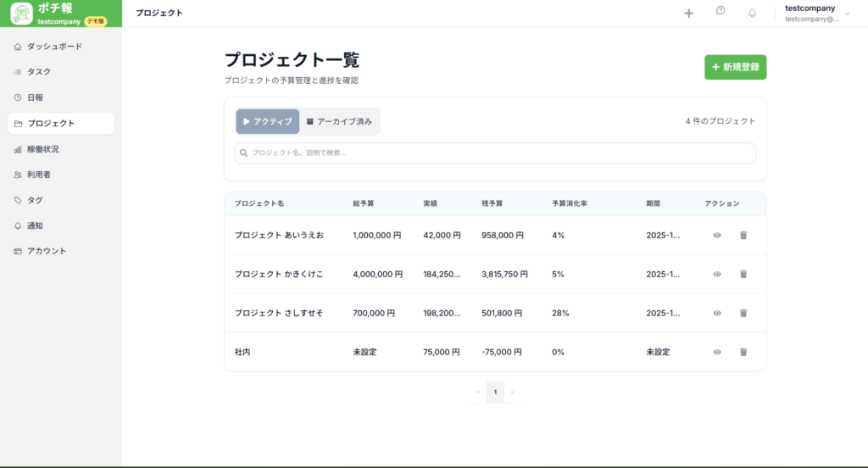868x468 pixels.
Task: Click trash icon for プロジェクト かきくけこ
Action: coord(743,274)
